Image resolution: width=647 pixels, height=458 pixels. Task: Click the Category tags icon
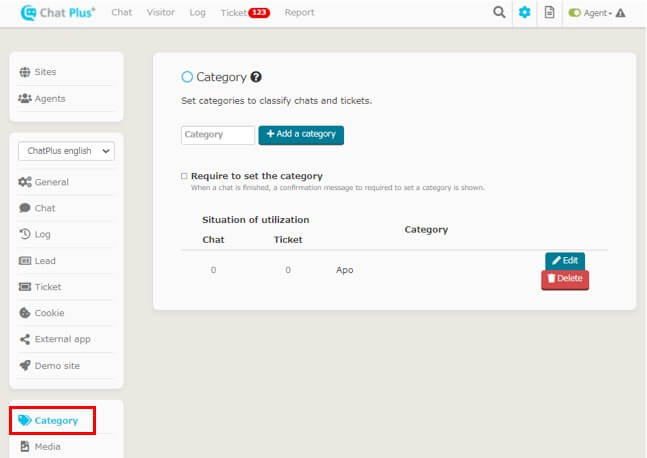25,420
